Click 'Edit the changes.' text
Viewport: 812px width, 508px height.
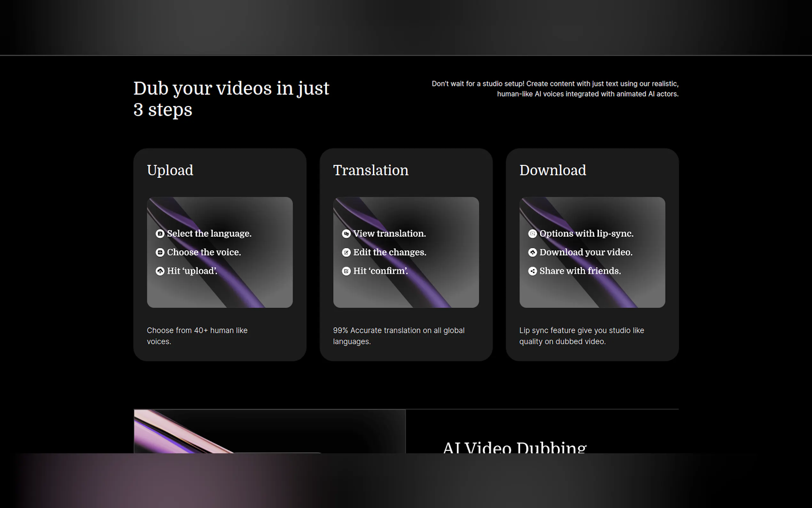coord(389,252)
